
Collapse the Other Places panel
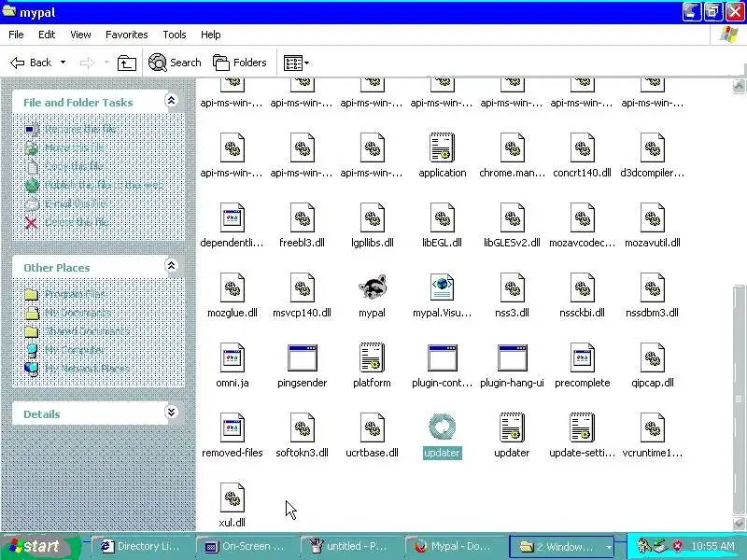[171, 266]
